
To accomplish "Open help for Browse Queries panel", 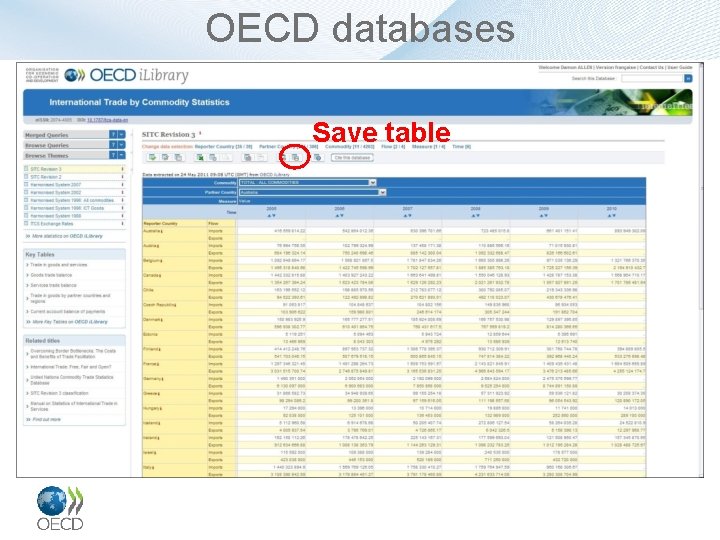I will click(x=113, y=145).
